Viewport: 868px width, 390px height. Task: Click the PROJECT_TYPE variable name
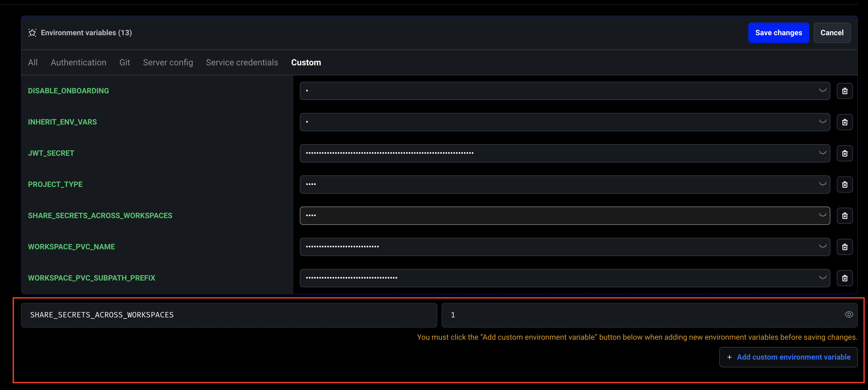click(x=55, y=185)
